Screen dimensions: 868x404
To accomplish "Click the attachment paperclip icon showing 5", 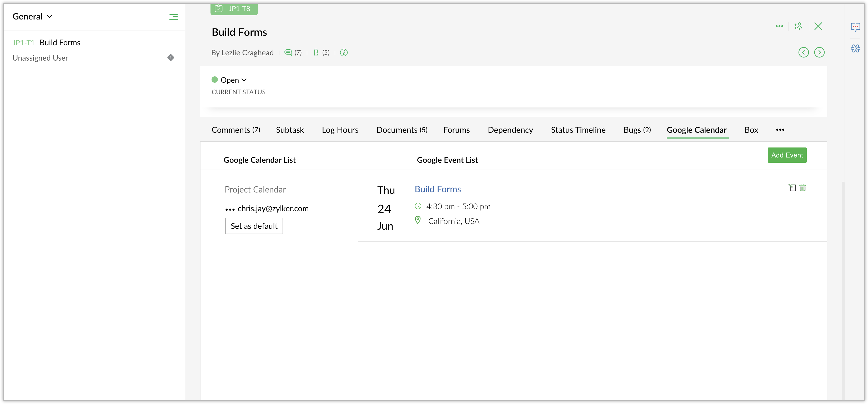I will pyautogui.click(x=316, y=52).
